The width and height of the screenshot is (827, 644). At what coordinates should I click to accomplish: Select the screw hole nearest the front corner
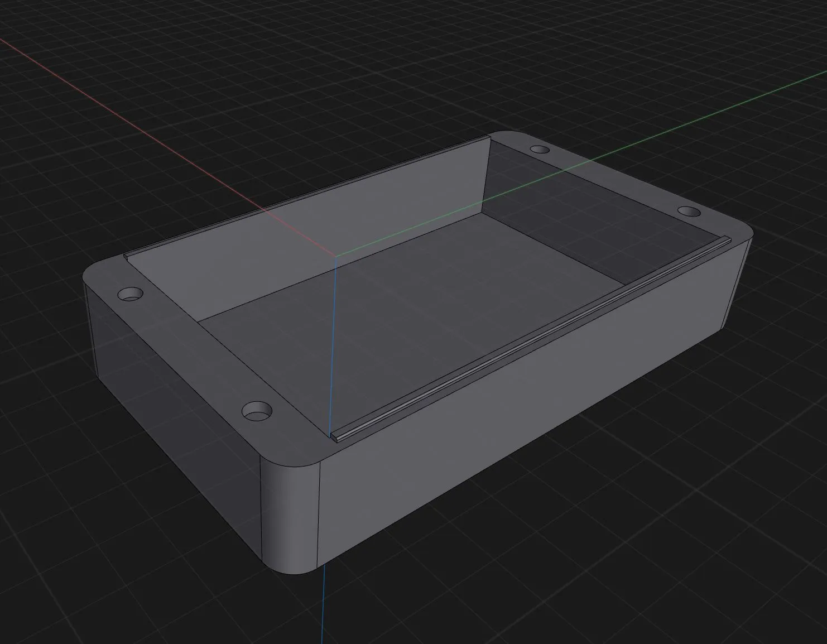click(x=257, y=412)
